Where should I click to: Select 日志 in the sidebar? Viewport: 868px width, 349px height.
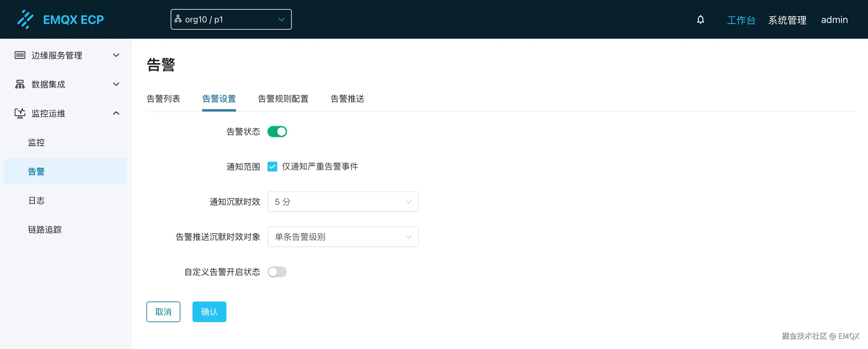[x=36, y=200]
